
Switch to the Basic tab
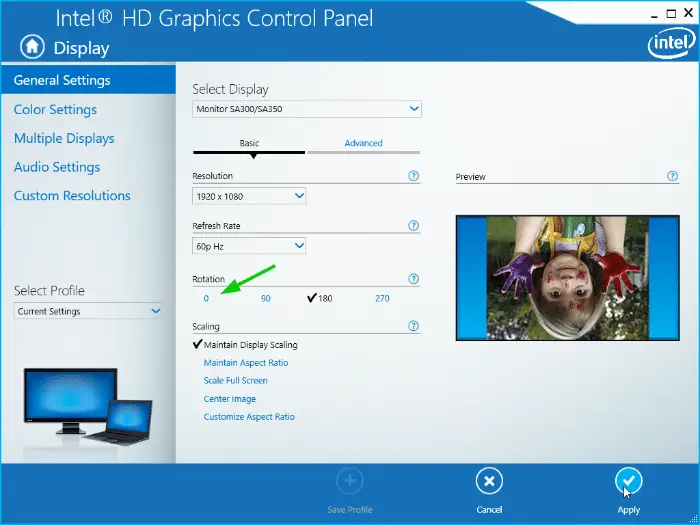(x=249, y=143)
